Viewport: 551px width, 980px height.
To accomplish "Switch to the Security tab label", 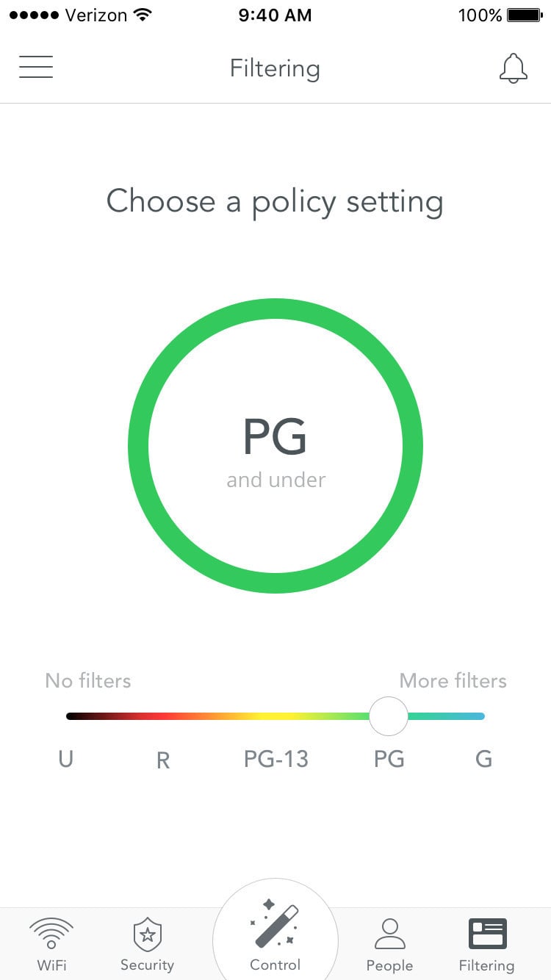I will pos(147,965).
